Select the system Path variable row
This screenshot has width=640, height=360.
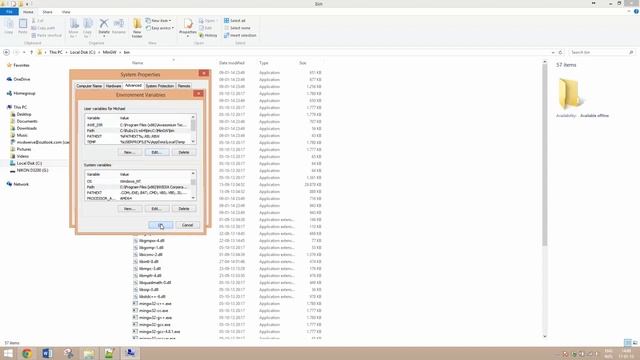(138, 187)
